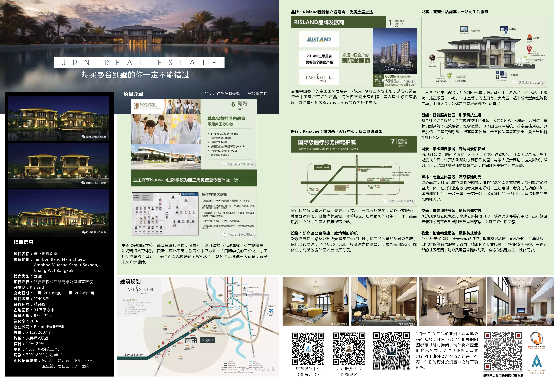The height and width of the screenshot is (392, 558).
Task: Click 扫码预约我们的销售代表看房 caption
Action: (x=503, y=375)
